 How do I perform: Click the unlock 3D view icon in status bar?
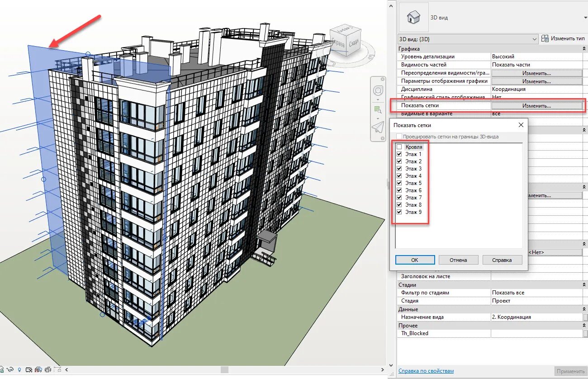point(1,369)
